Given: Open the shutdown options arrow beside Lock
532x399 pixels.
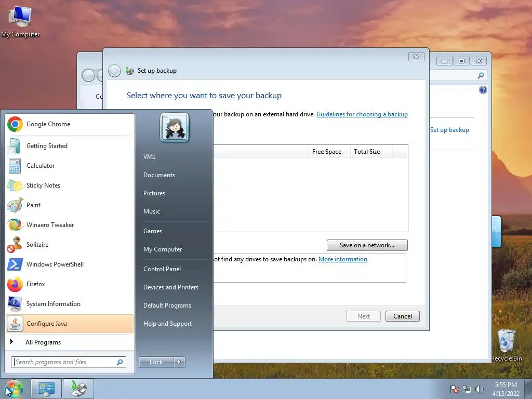Looking at the screenshot, I should (x=179, y=362).
